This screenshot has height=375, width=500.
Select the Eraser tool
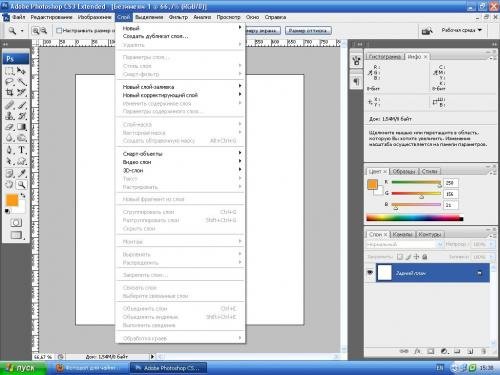pyautogui.click(x=9, y=127)
